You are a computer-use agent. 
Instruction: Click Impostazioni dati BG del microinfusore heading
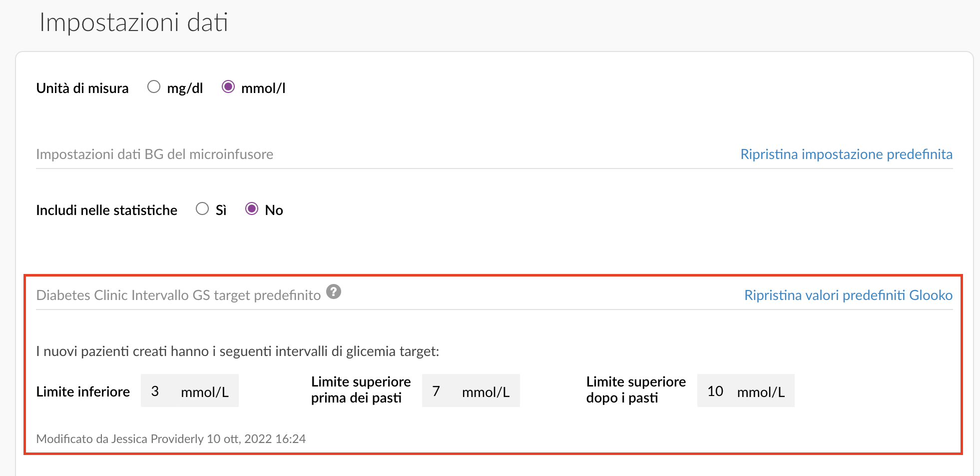pos(154,154)
